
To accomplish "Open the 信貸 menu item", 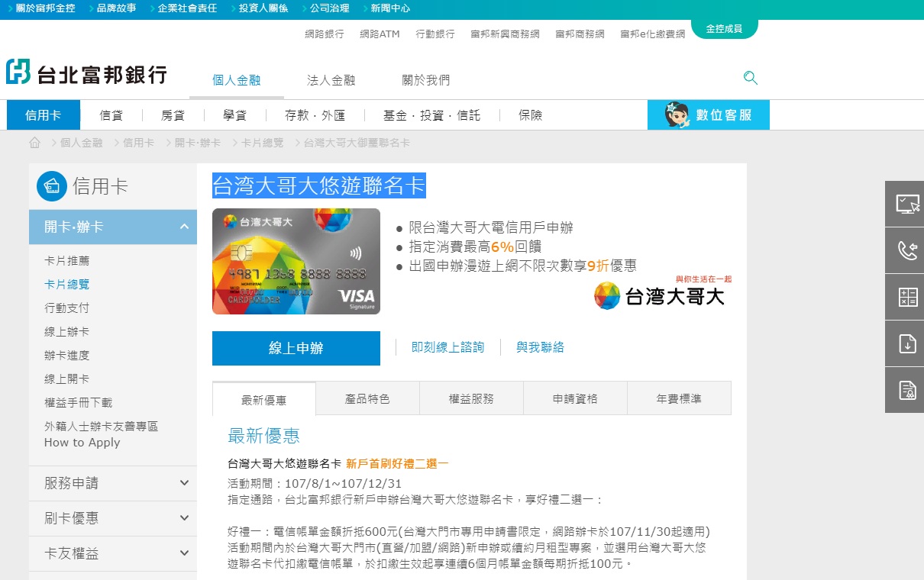I will [x=111, y=115].
